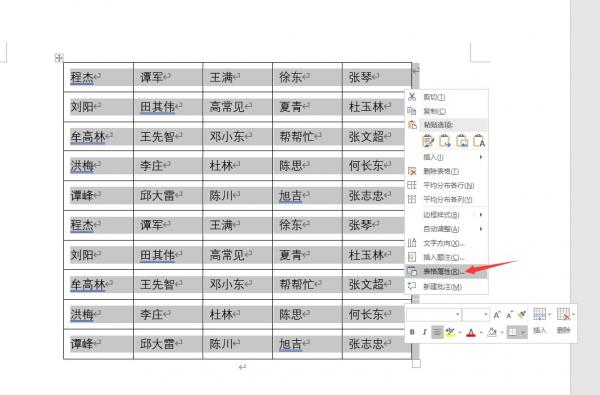
Task: Open 表格属性 (Table properties) entry
Action: click(x=446, y=271)
